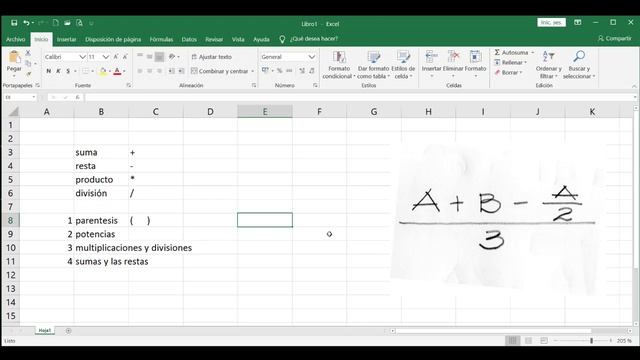Screen dimensions: 640x360
Task: Open the Alineación dialog launcher
Action: coord(254,85)
